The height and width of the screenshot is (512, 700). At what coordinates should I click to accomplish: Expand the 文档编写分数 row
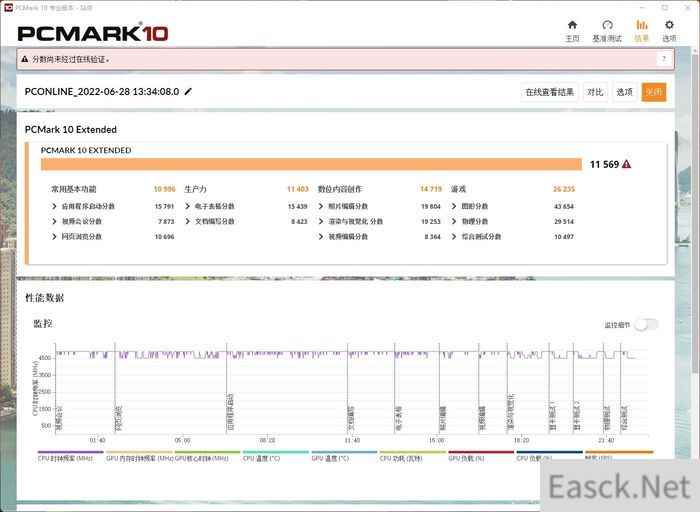pos(188,221)
